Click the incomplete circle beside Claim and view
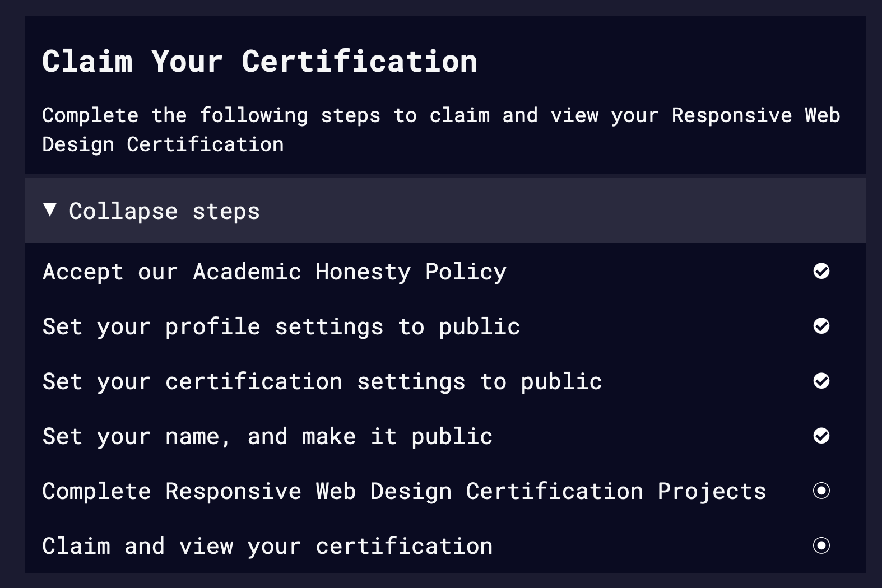Screen dimensions: 882x588 click(821, 545)
